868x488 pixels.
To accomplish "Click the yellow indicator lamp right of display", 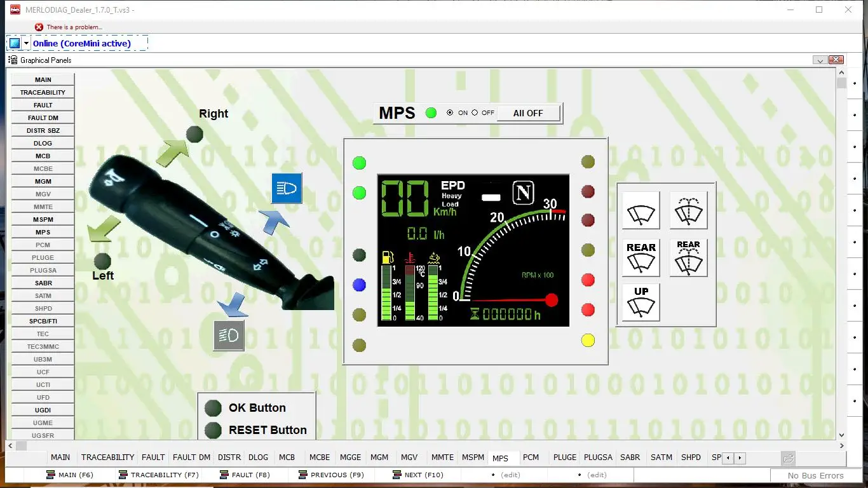I will tap(588, 341).
